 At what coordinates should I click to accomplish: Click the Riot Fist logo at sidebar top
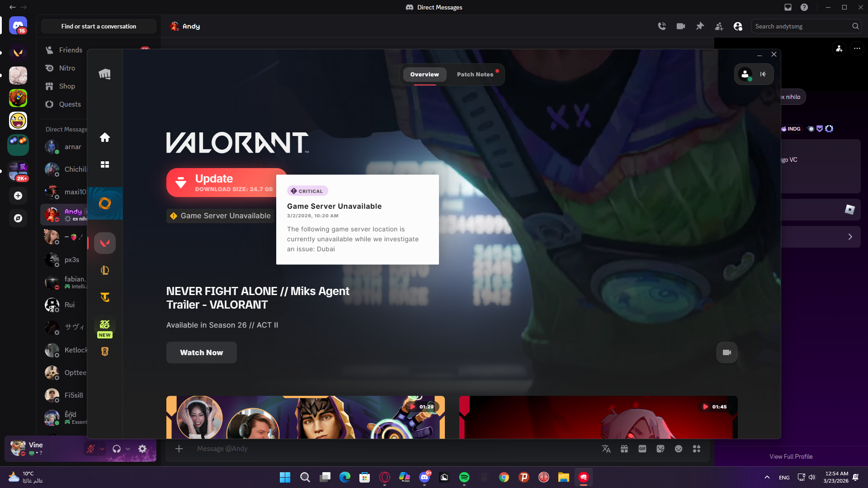click(105, 74)
